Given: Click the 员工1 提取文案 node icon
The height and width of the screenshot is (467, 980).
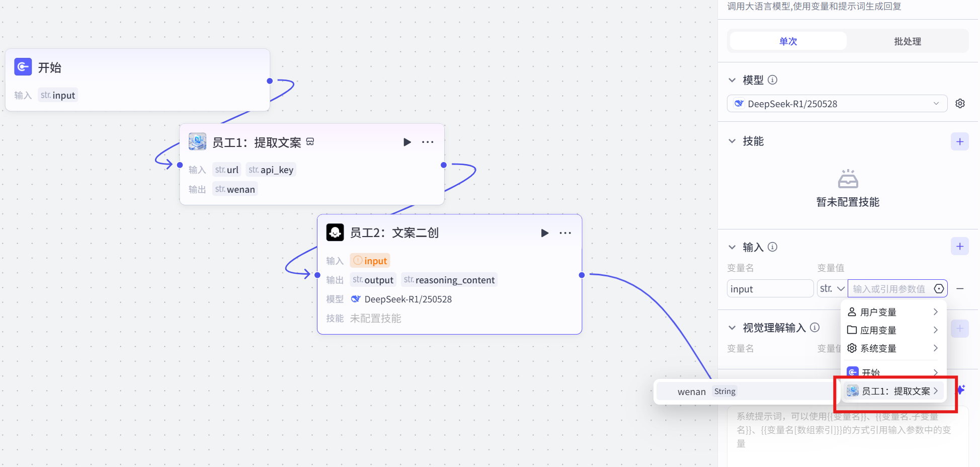Looking at the screenshot, I should (197, 142).
